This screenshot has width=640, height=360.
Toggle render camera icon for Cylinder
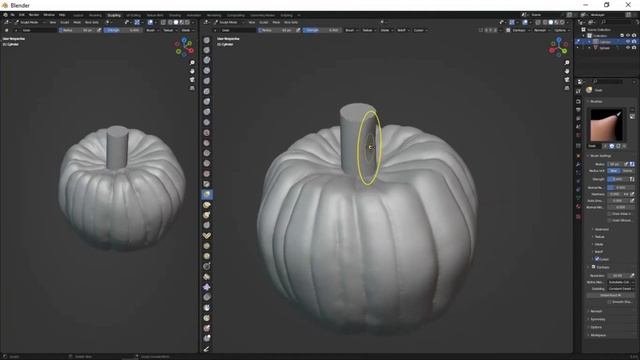click(x=634, y=42)
